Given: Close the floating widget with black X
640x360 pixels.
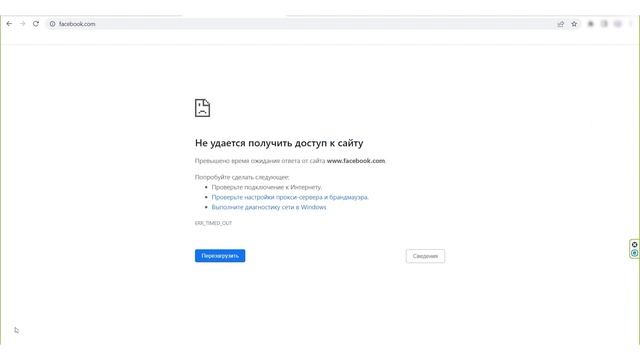Looking at the screenshot, I should coord(634,245).
